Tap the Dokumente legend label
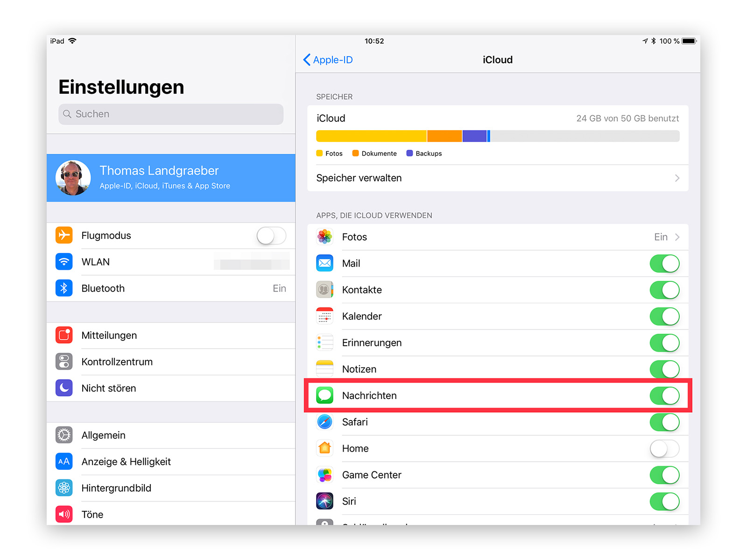 pos(379,154)
